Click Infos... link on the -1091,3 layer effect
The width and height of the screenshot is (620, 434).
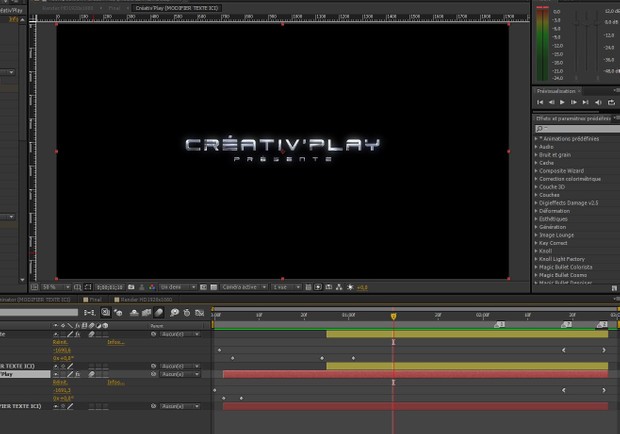pos(116,383)
